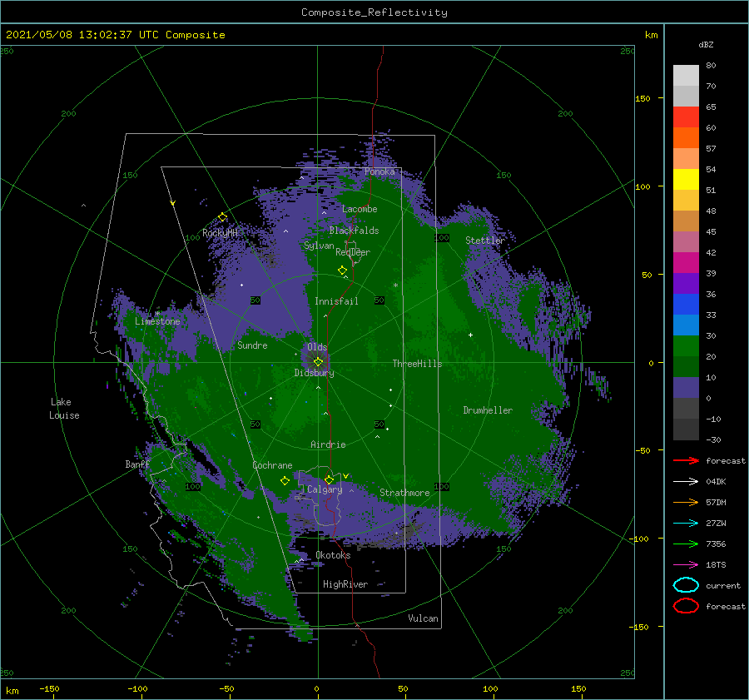Click the Okotoks city label
Viewport: 749px width, 700px height.
[x=333, y=555]
